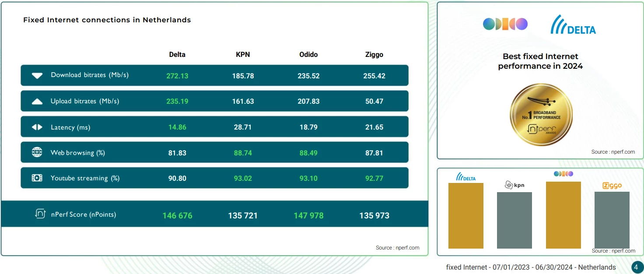This screenshot has width=644, height=274.
Task: Click the Source nperf.com link under table
Action: (x=398, y=248)
